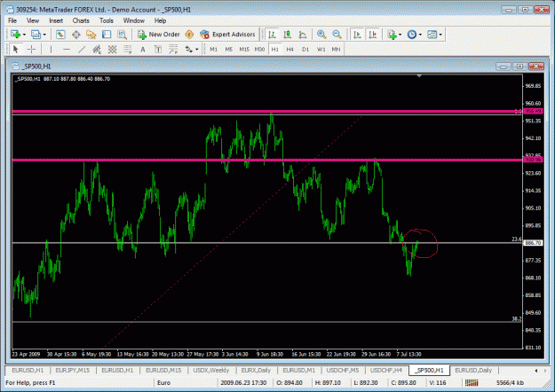Open the Tools menu

coord(107,20)
